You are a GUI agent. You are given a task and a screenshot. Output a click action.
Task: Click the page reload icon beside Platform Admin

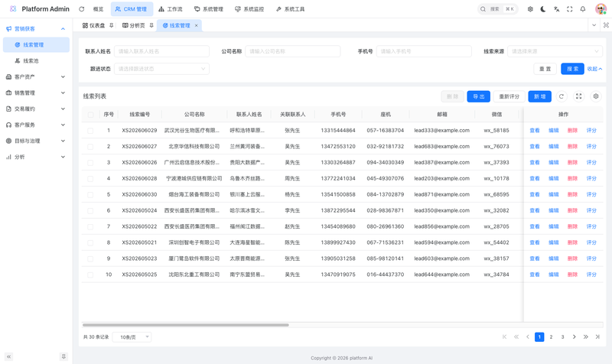click(82, 9)
